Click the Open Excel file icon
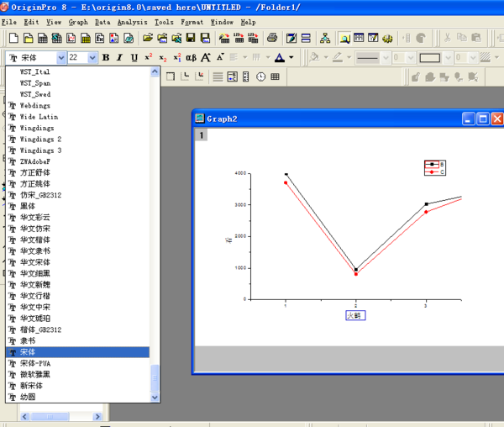The height and width of the screenshot is (427, 504). (x=176, y=38)
